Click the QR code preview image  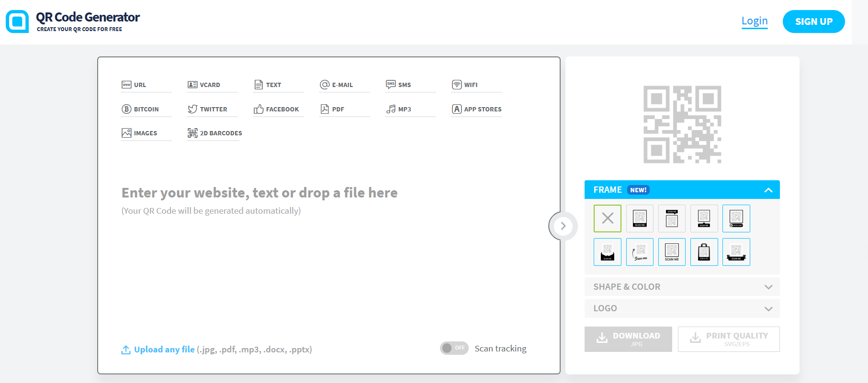682,124
